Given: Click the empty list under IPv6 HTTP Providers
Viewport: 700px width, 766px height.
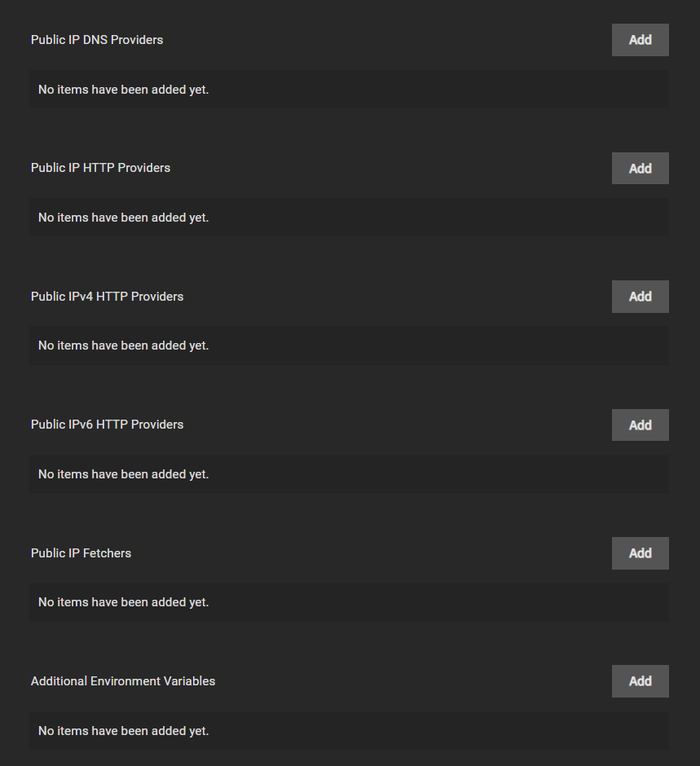Looking at the screenshot, I should (x=350, y=474).
